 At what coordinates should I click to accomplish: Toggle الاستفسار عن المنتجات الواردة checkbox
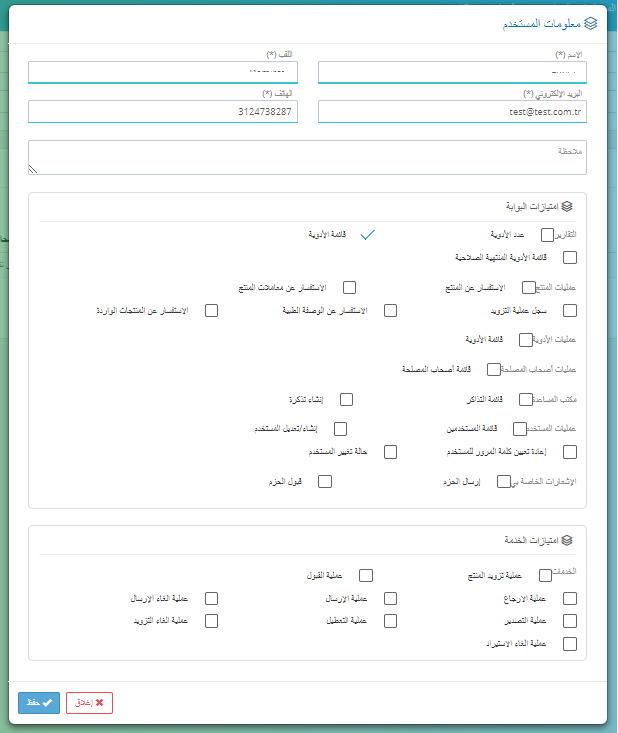(211, 310)
